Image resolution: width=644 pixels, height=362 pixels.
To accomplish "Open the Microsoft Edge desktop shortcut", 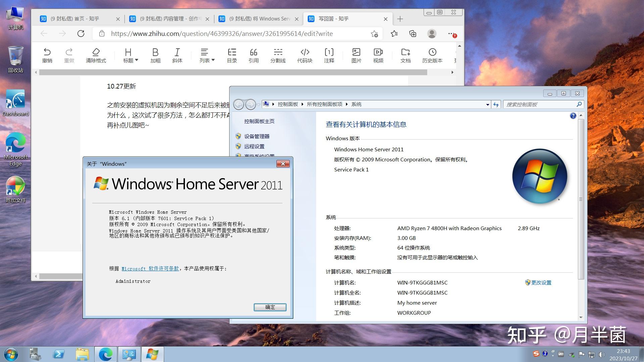I will 15,149.
